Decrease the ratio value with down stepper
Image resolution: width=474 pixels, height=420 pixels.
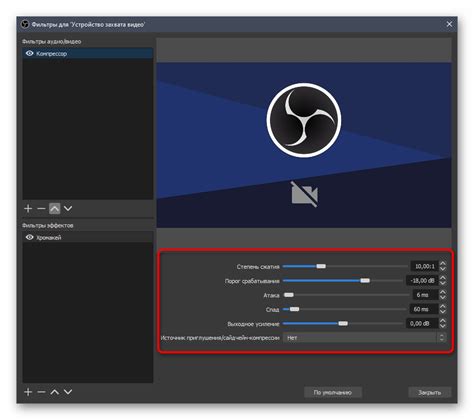(443, 269)
